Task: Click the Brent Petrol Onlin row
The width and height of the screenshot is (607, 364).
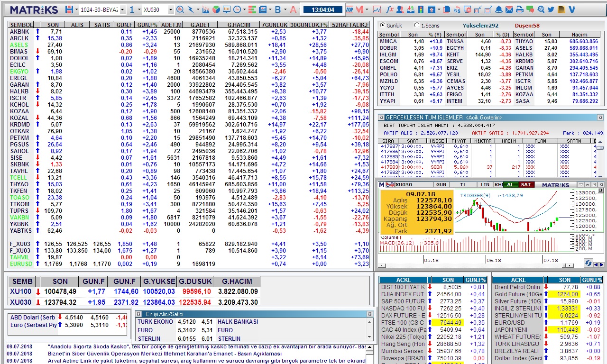Action: pyautogui.click(x=548, y=287)
